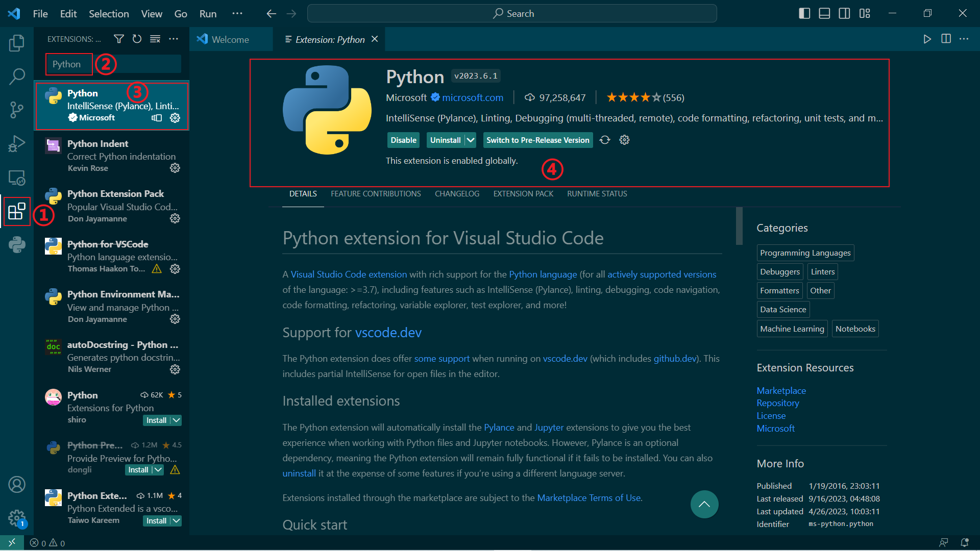
Task: Run the current file with the play icon
Action: [927, 39]
